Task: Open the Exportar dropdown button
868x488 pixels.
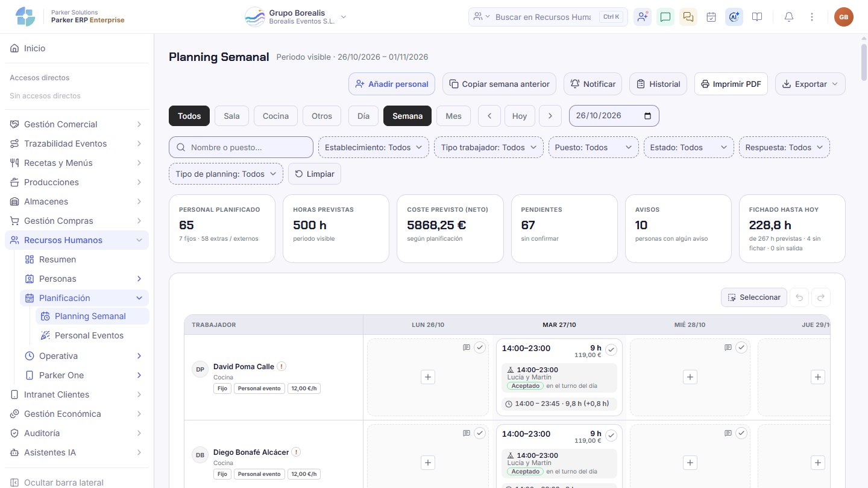Action: [810, 84]
